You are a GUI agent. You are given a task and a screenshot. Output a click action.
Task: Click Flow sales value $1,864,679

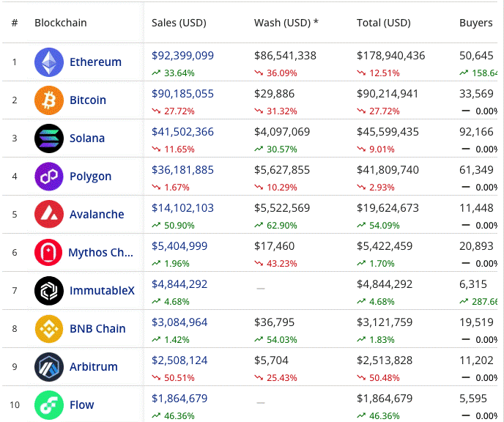click(179, 399)
